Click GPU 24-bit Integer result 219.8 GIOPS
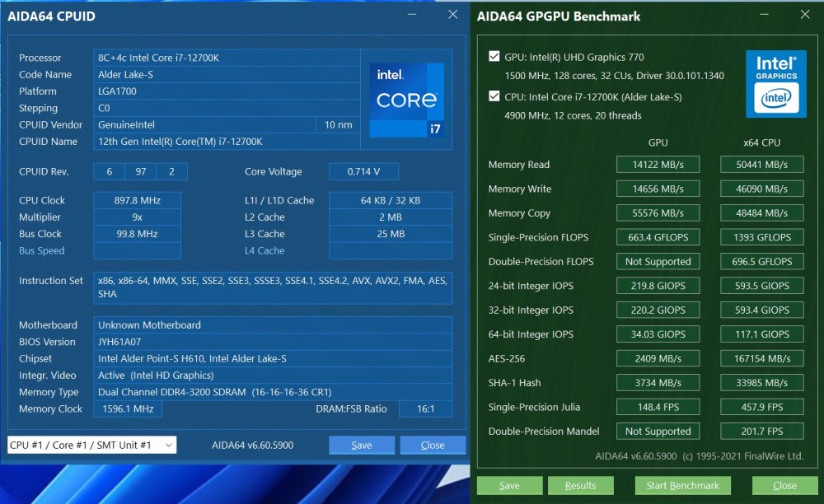Image resolution: width=824 pixels, height=504 pixels. (658, 286)
